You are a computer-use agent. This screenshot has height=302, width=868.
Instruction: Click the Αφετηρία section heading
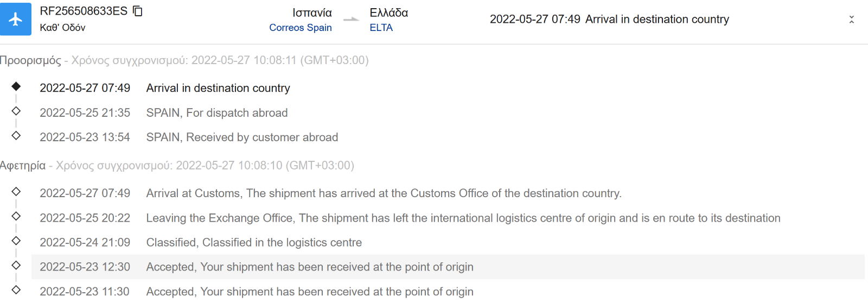[x=23, y=166]
